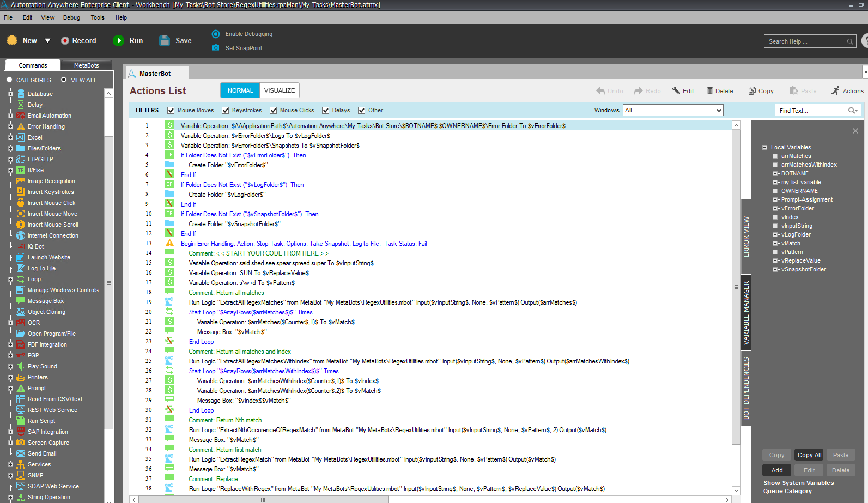
Task: Select the Insert Mouse Click icon
Action: [x=21, y=203]
